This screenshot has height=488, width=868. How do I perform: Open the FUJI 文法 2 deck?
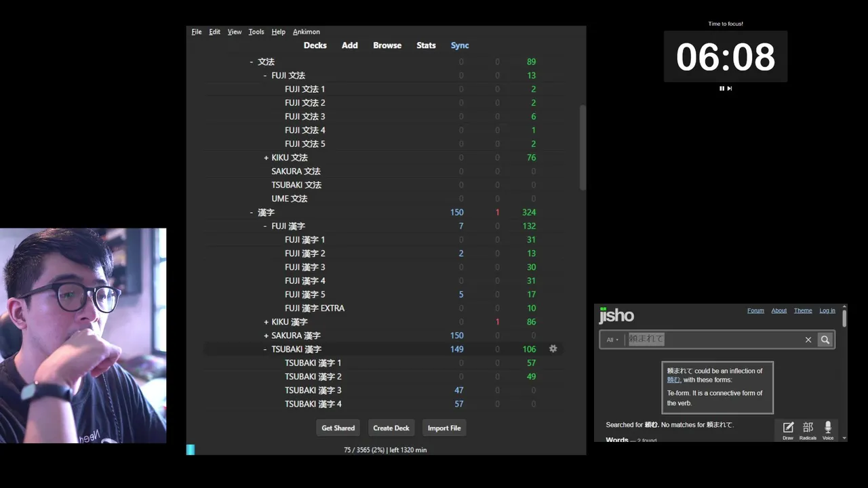[x=305, y=102]
